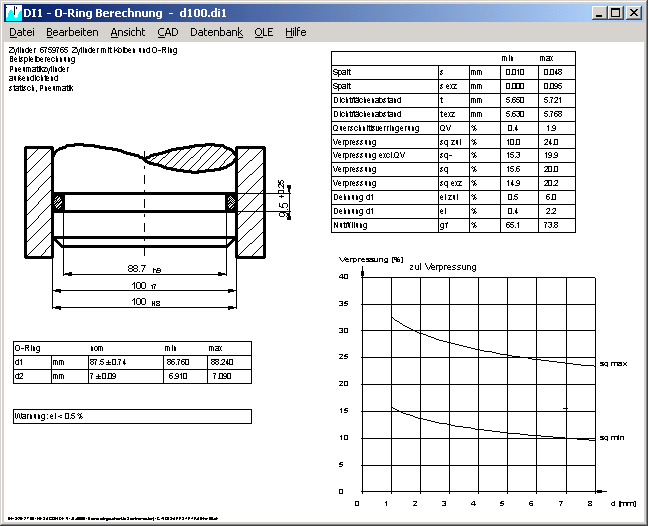The height and width of the screenshot is (526, 648).
Task: Select the 'sq max' curve label in chart
Action: [x=613, y=364]
